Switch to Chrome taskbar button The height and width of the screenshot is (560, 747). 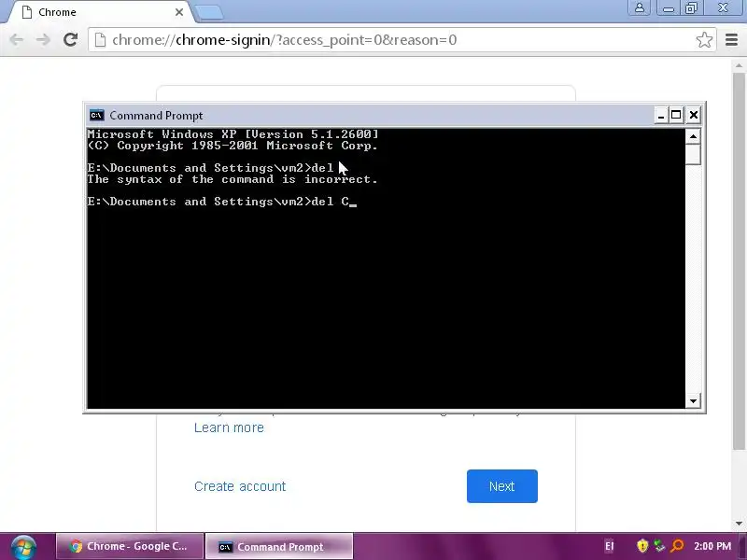point(130,546)
